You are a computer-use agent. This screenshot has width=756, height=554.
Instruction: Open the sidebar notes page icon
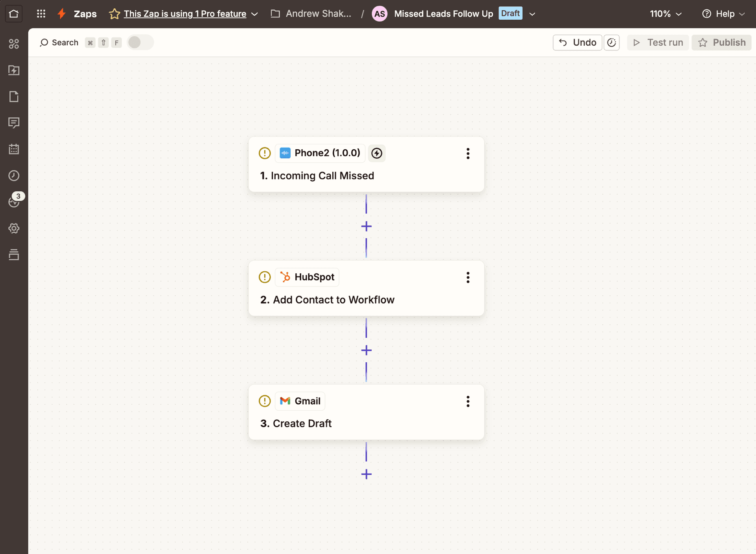[14, 96]
